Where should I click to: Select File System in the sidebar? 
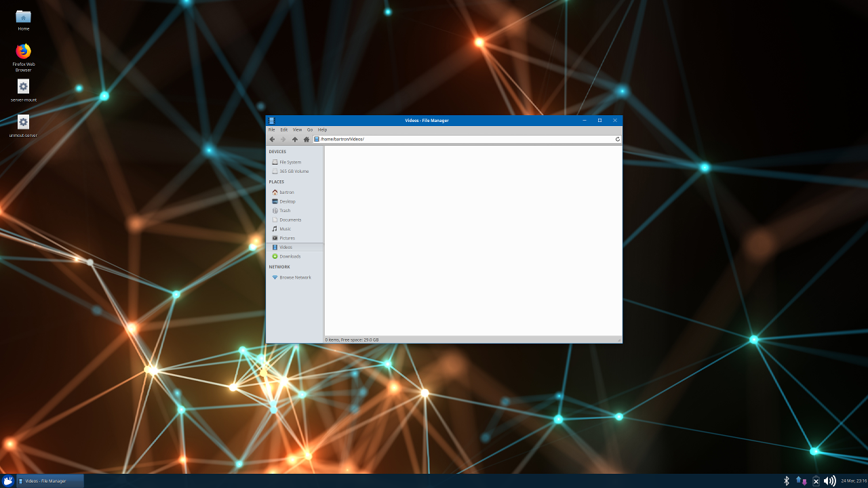(290, 163)
